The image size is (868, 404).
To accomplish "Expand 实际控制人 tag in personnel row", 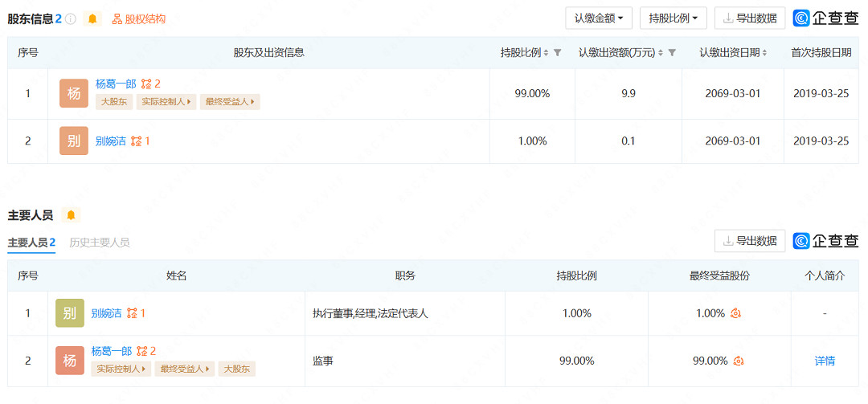I will (x=121, y=369).
